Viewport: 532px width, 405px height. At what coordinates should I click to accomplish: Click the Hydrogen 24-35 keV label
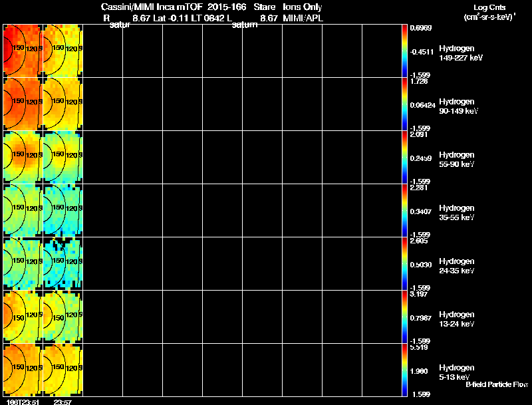coord(457,266)
